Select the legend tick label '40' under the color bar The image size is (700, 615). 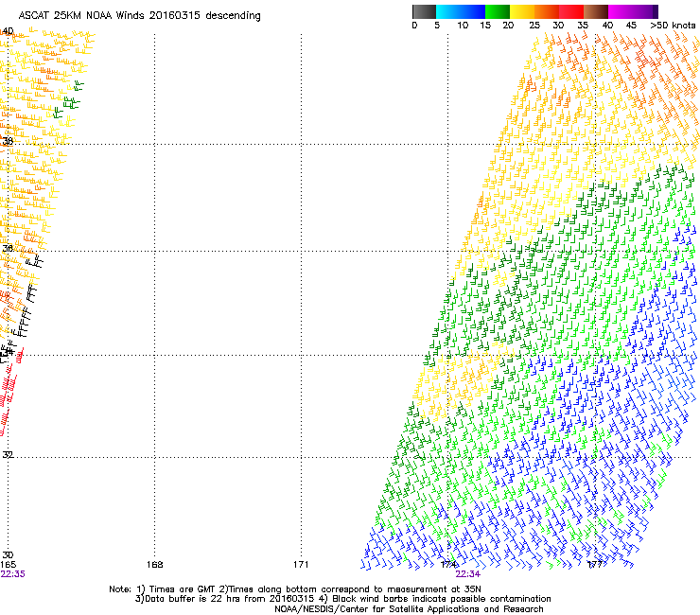point(607,26)
